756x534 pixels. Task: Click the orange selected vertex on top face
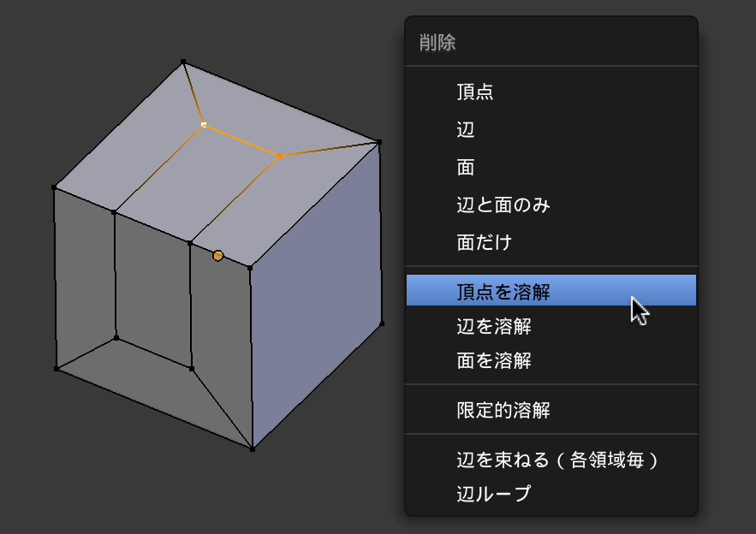279,156
